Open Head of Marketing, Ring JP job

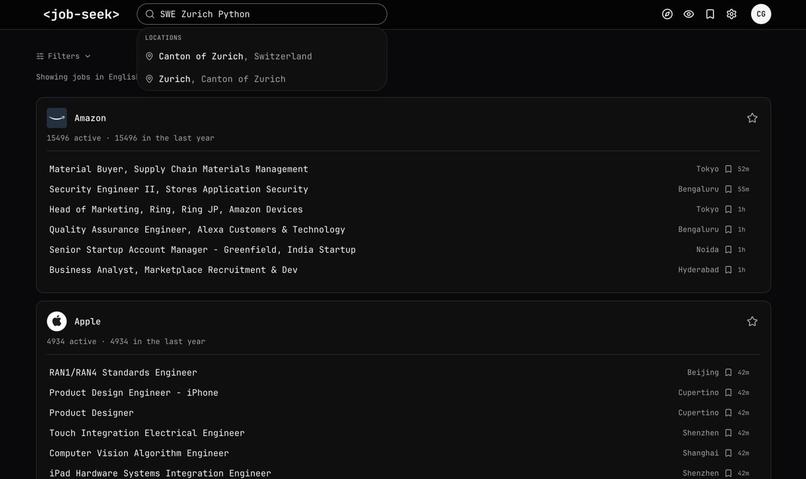point(176,210)
